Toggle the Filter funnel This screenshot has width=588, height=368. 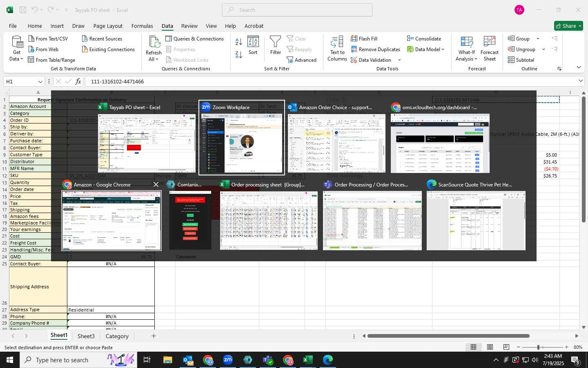(276, 45)
